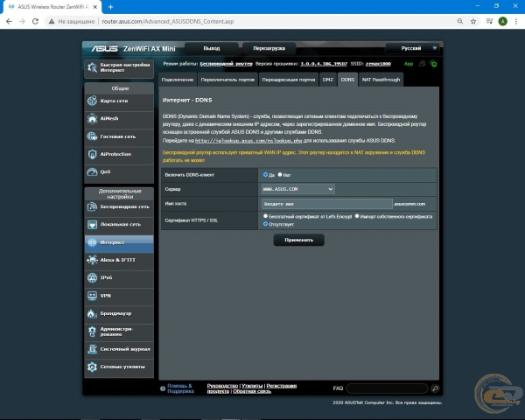This screenshot has height=420, width=525.
Task: Switch to the DMZ tab
Action: [x=328, y=80]
